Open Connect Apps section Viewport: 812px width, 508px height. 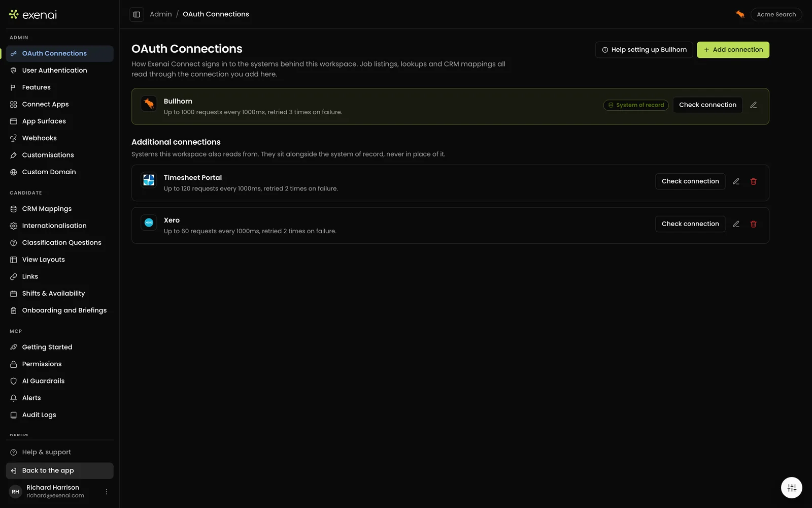pyautogui.click(x=60, y=104)
